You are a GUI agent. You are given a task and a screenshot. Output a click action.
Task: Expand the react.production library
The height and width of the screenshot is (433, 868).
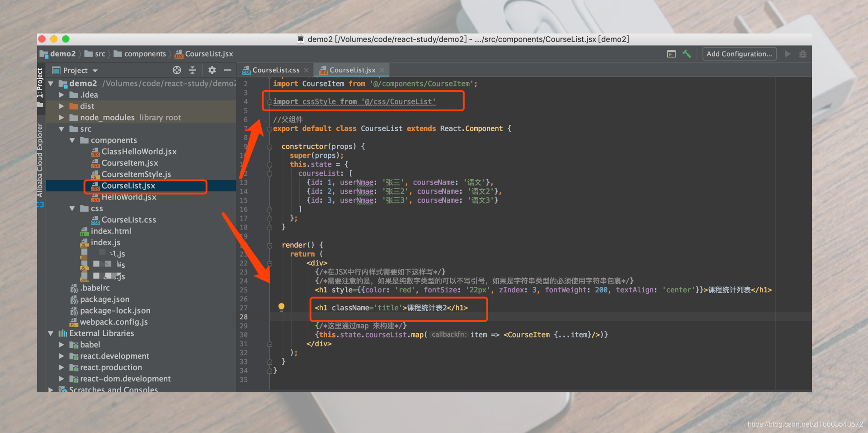(x=61, y=367)
